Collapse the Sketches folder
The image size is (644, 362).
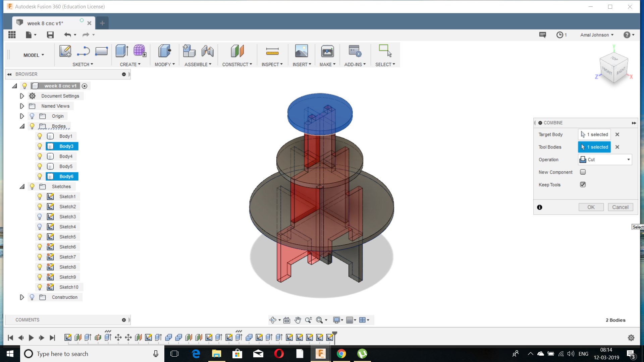(x=22, y=186)
